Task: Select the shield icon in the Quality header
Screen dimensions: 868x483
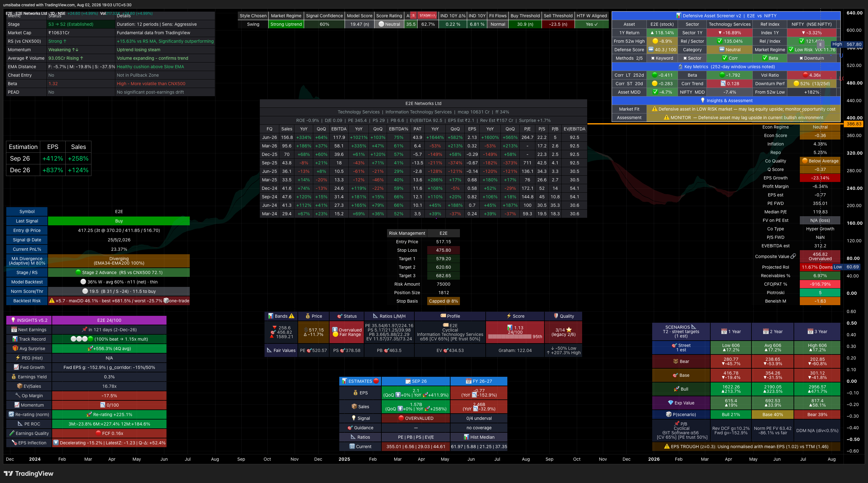Action: [x=556, y=316]
